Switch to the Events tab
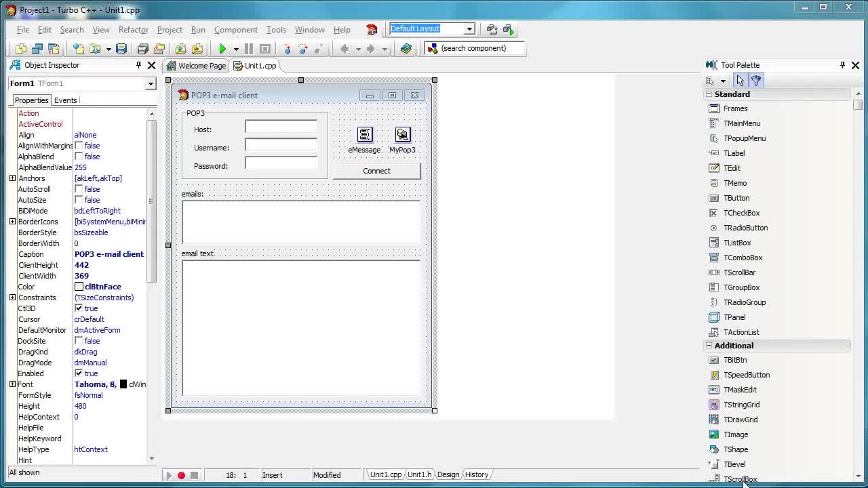 (x=66, y=100)
